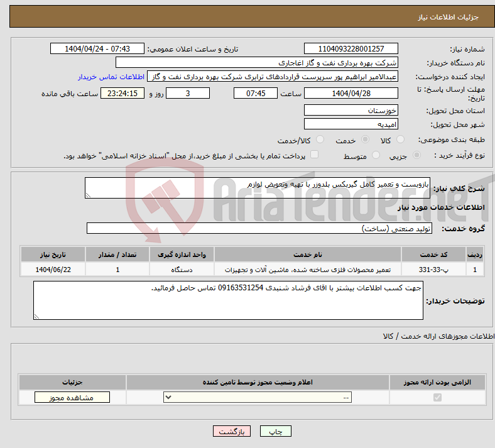This screenshot has width=495, height=448.
Task: Click the unit cell دستگاه
Action: [x=182, y=270]
